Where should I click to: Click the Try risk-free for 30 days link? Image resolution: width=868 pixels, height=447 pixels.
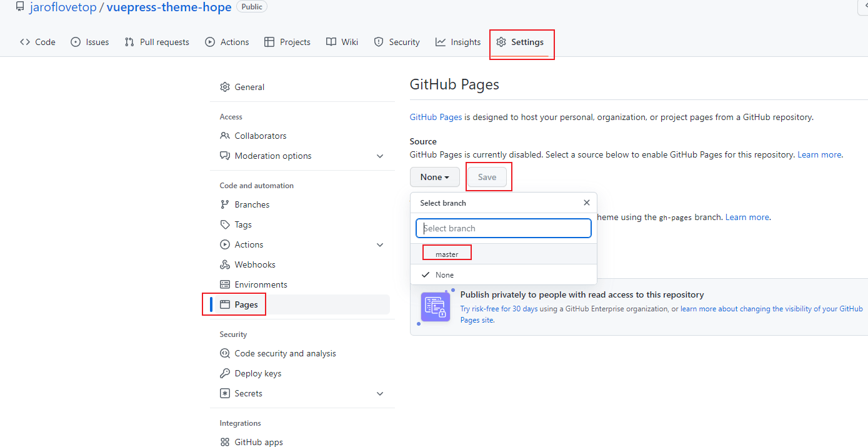coord(499,309)
